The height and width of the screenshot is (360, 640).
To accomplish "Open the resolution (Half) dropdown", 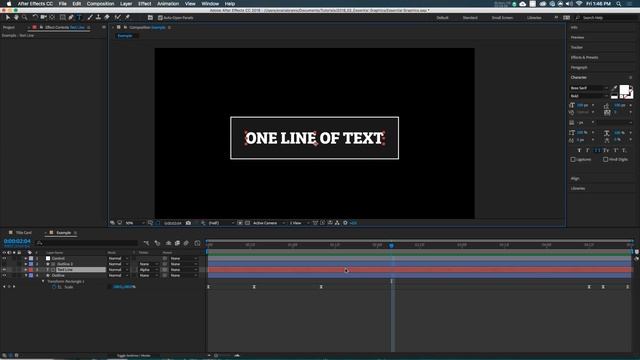I will click(x=221, y=223).
